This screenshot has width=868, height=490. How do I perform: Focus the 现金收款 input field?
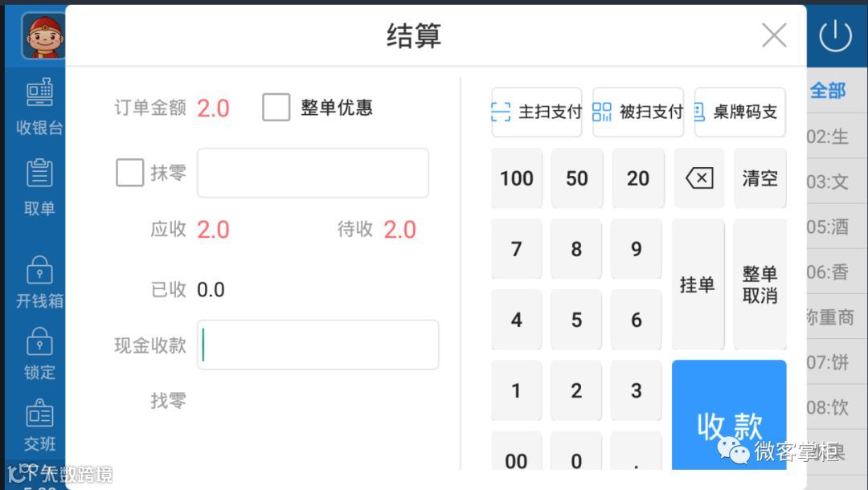pyautogui.click(x=317, y=345)
